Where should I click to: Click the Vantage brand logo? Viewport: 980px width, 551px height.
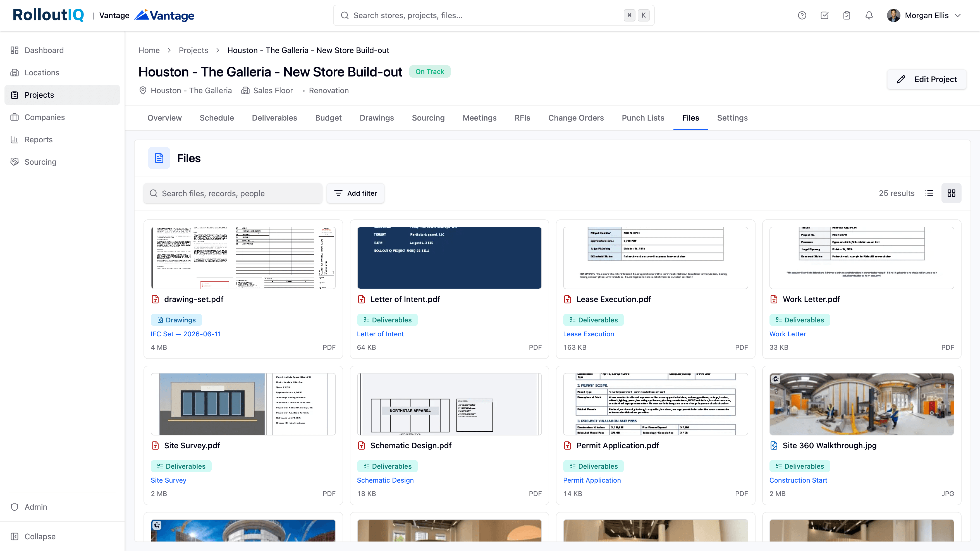(x=164, y=15)
